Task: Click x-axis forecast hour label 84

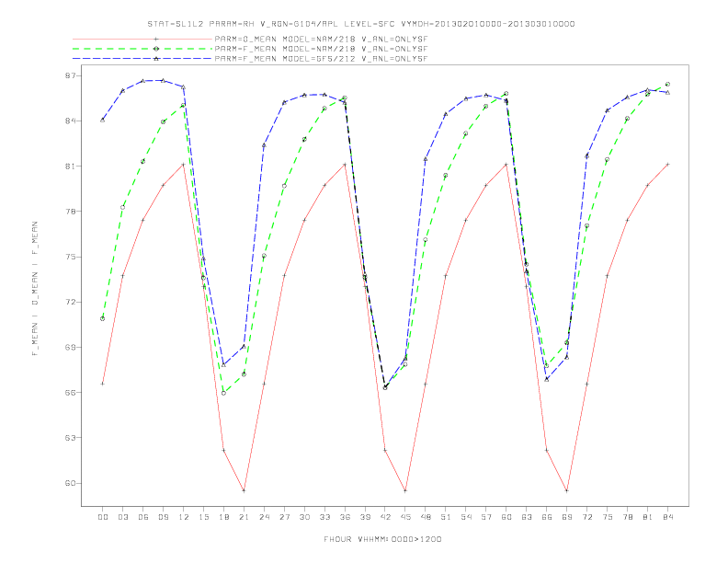Action: pos(668,517)
